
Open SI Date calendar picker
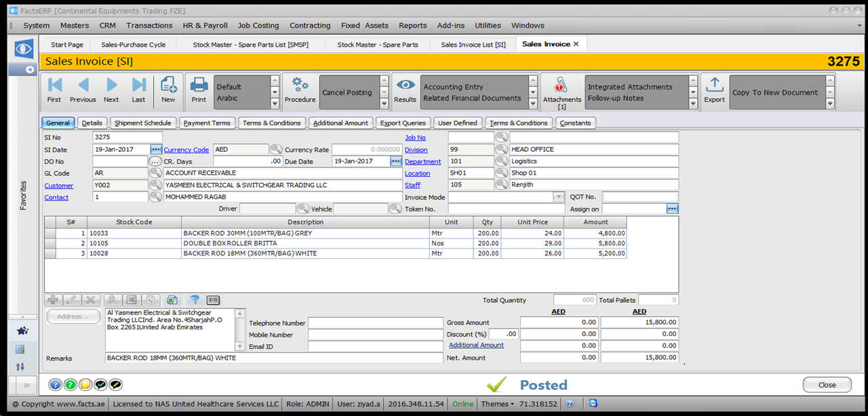[155, 149]
